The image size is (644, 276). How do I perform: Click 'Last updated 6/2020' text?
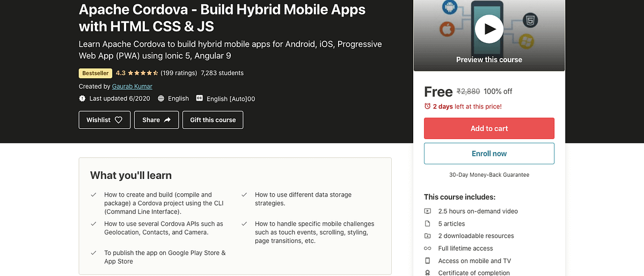click(120, 98)
